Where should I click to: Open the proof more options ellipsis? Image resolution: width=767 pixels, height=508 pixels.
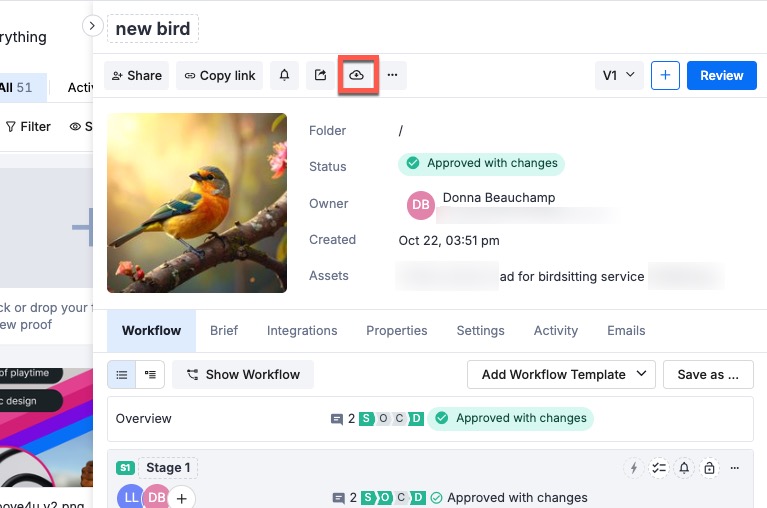(x=392, y=75)
